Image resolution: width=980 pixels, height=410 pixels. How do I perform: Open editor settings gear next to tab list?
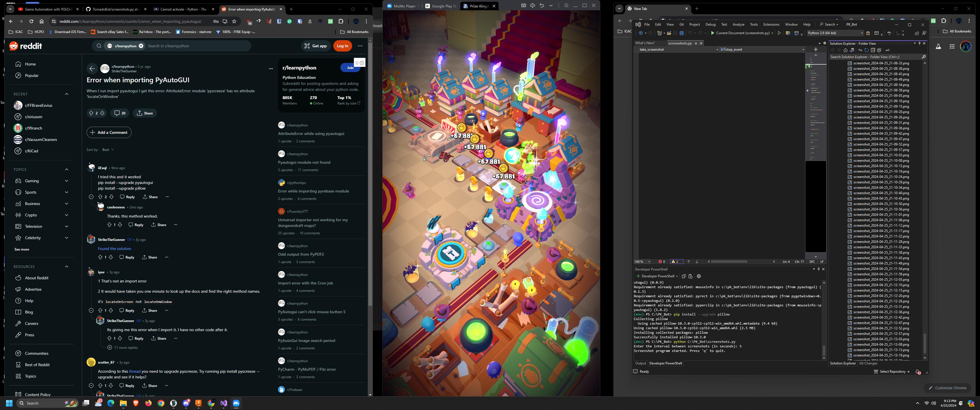point(825,43)
